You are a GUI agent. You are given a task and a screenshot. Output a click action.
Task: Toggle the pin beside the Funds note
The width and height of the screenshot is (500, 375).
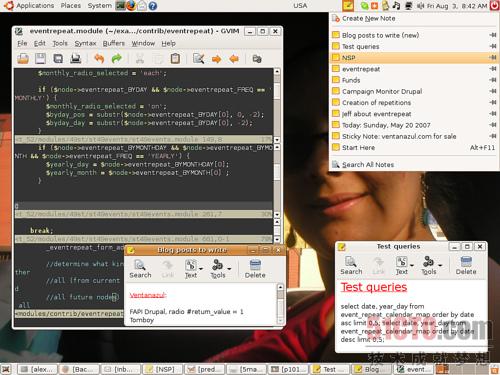(x=493, y=80)
